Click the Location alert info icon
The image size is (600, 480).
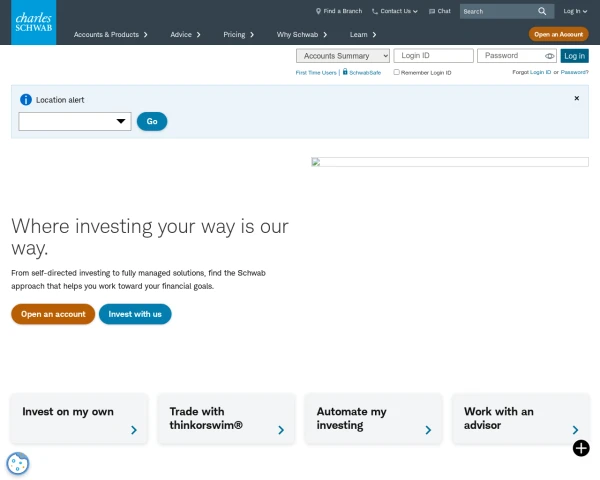tap(26, 100)
